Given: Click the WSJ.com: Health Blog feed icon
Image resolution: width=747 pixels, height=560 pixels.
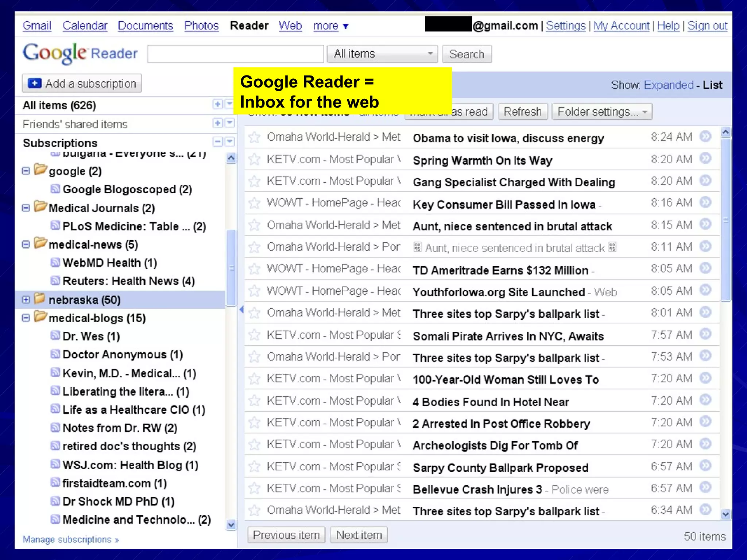Looking at the screenshot, I should coord(55,464).
